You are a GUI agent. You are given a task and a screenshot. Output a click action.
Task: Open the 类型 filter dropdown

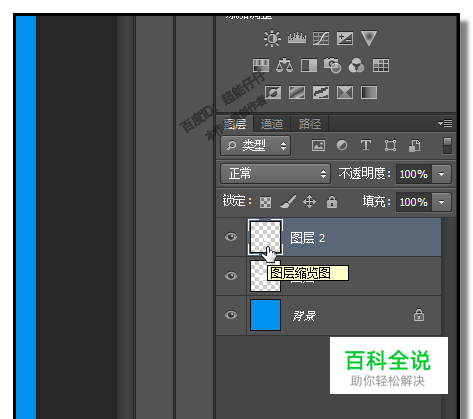pyautogui.click(x=255, y=146)
